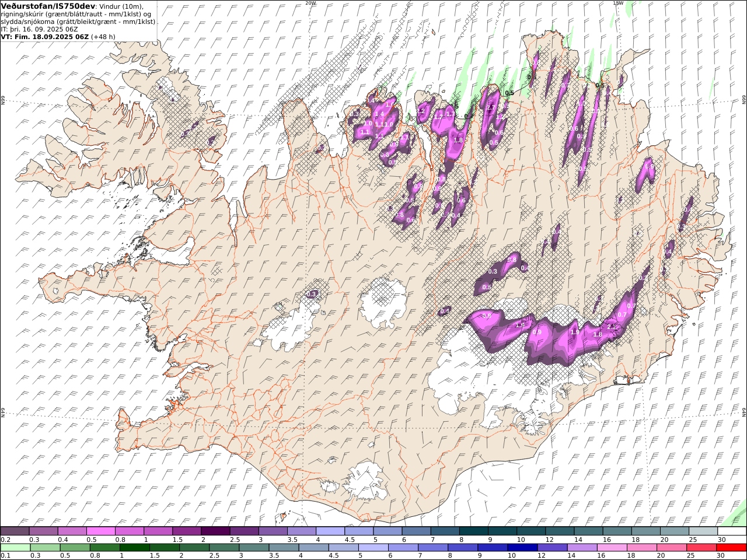The width and height of the screenshot is (747, 560).
Task: Click the dark green 1 swatch in rain legend
Action: [134, 547]
